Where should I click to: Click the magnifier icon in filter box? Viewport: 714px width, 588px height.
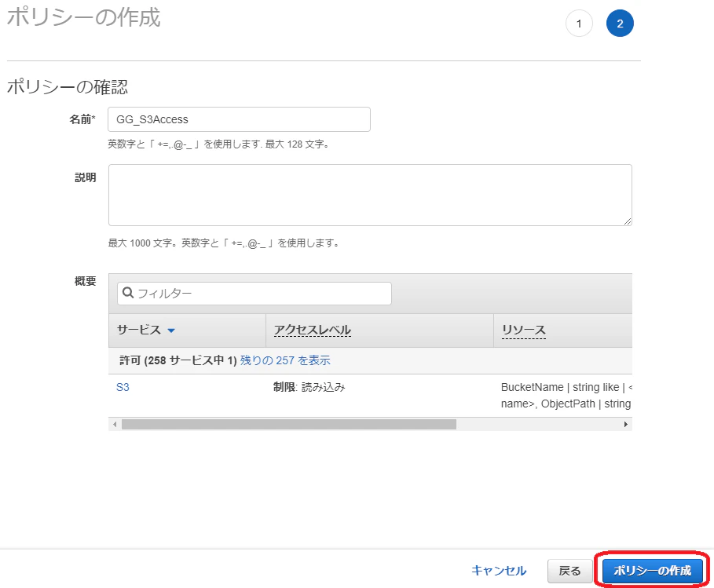[x=128, y=293]
